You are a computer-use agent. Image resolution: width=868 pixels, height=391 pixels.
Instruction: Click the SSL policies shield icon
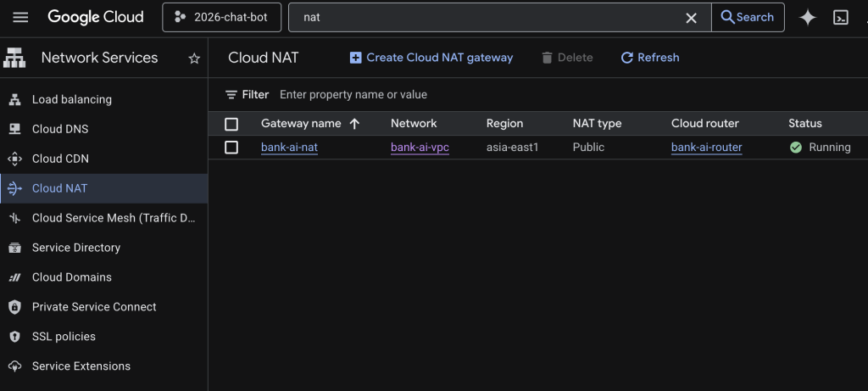click(x=15, y=337)
